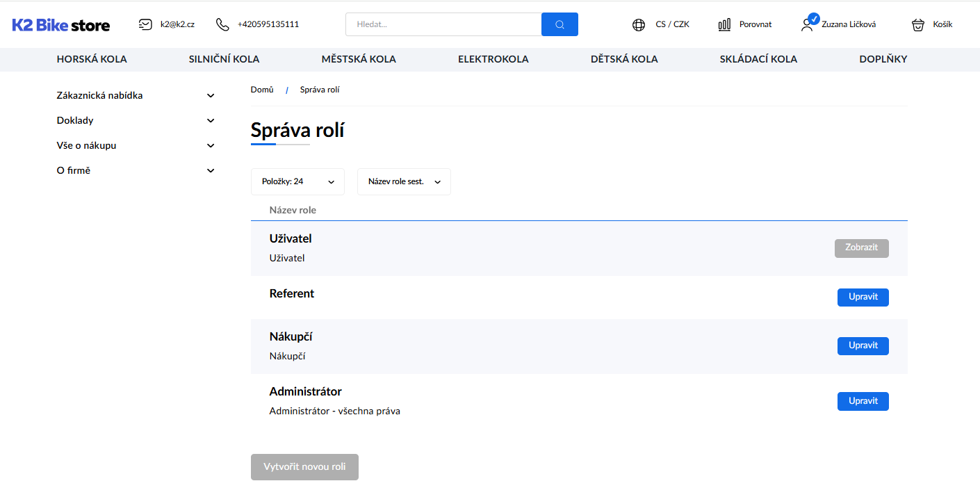Image resolution: width=980 pixels, height=497 pixels.
Task: Expand the Doklady sidebar section
Action: tap(211, 120)
